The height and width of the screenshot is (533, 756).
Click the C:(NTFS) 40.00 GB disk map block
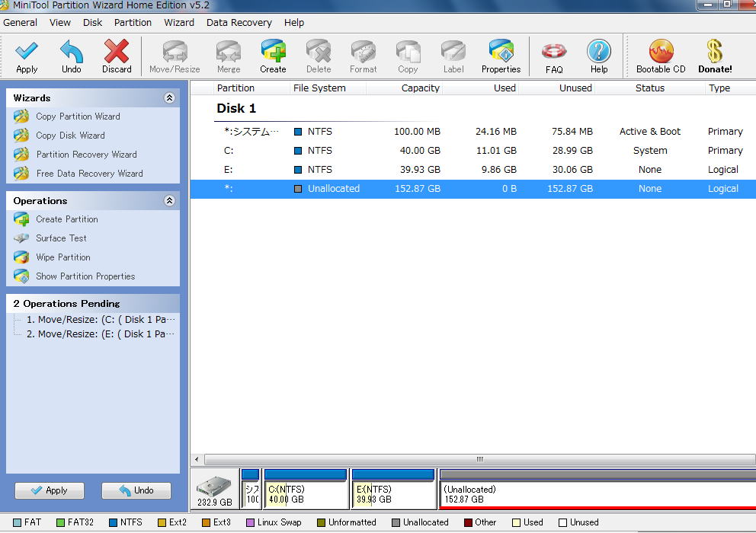(306, 489)
